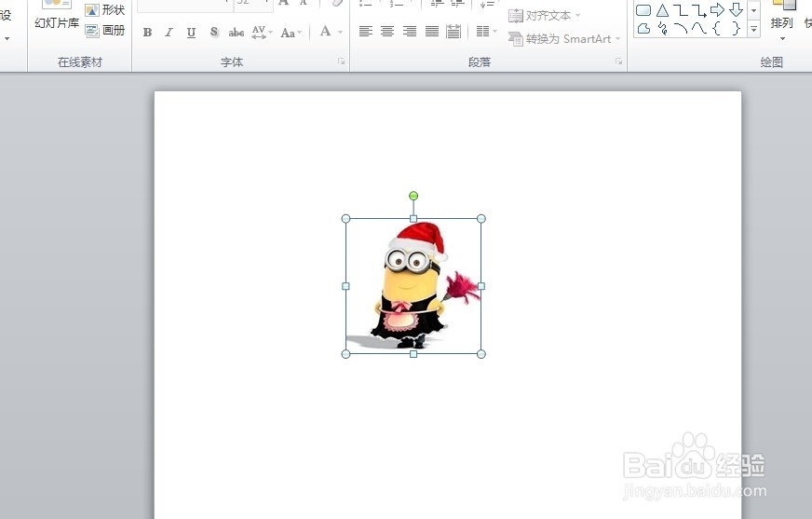Select elbow connector shape
This screenshot has width=812, height=519.
coord(681,10)
